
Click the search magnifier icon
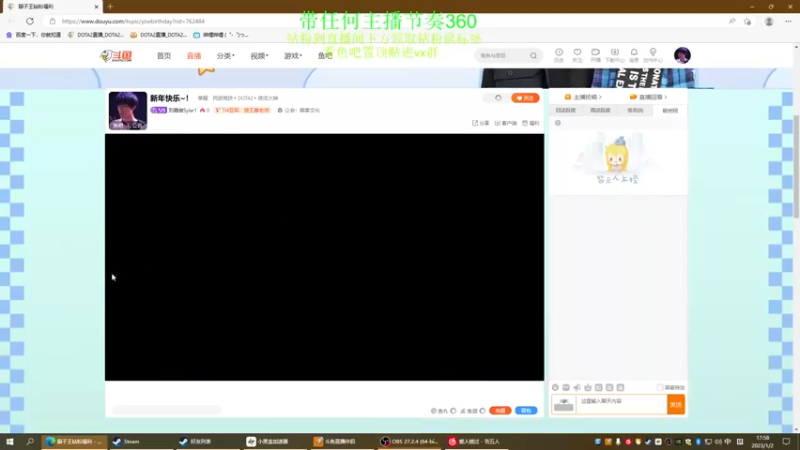coord(533,56)
